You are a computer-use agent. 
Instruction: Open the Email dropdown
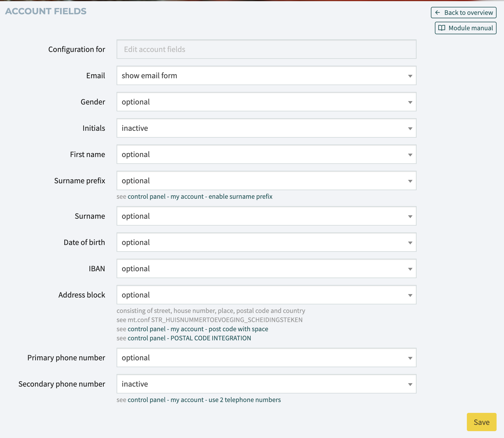click(x=266, y=76)
